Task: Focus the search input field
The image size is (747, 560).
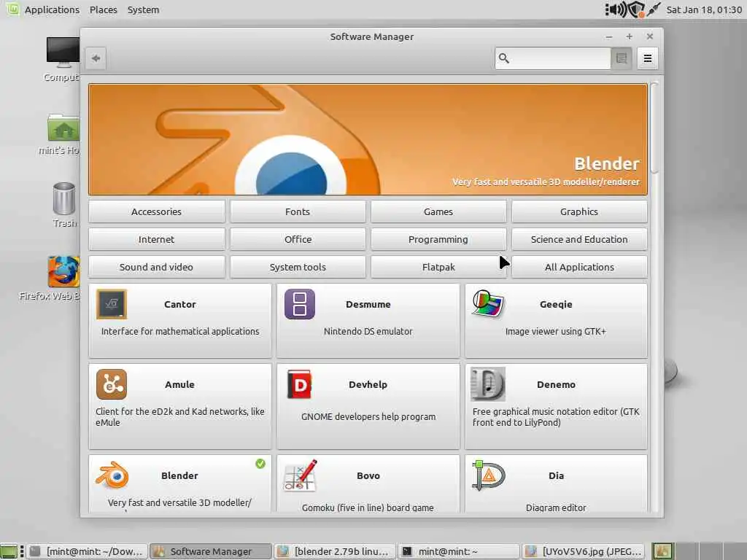Action: (x=553, y=58)
